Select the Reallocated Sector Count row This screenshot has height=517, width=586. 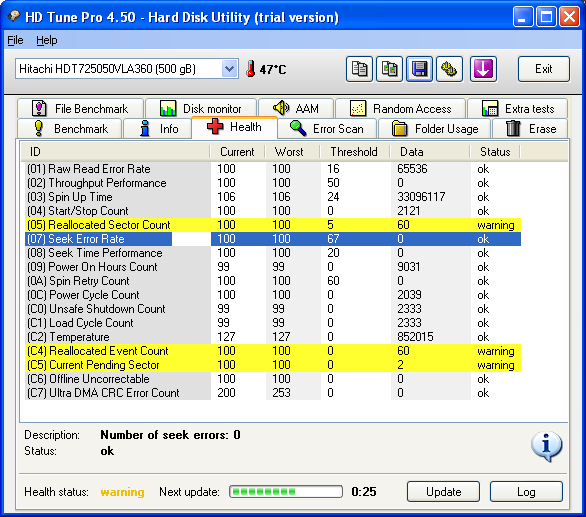[273, 225]
